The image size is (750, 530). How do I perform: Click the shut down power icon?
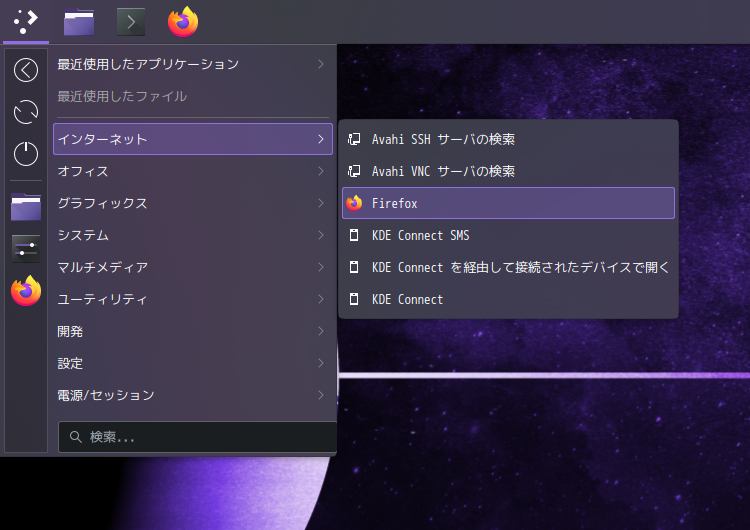coord(26,154)
